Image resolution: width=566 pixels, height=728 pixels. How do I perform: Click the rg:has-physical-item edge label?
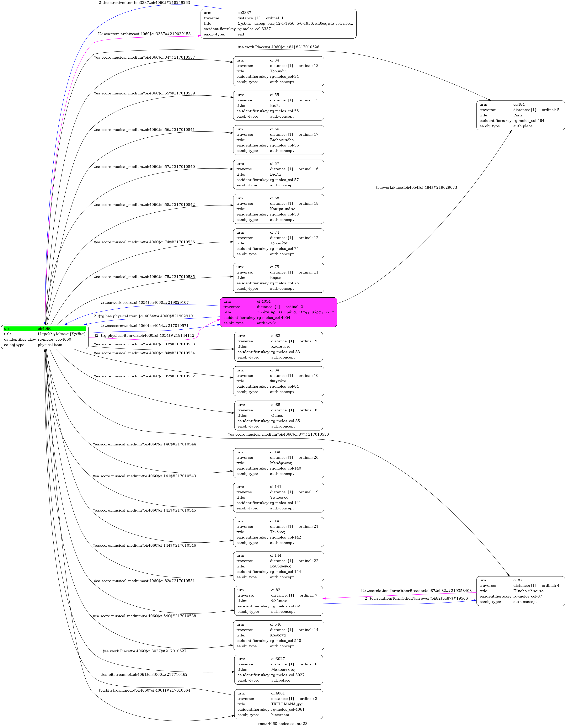144,316
